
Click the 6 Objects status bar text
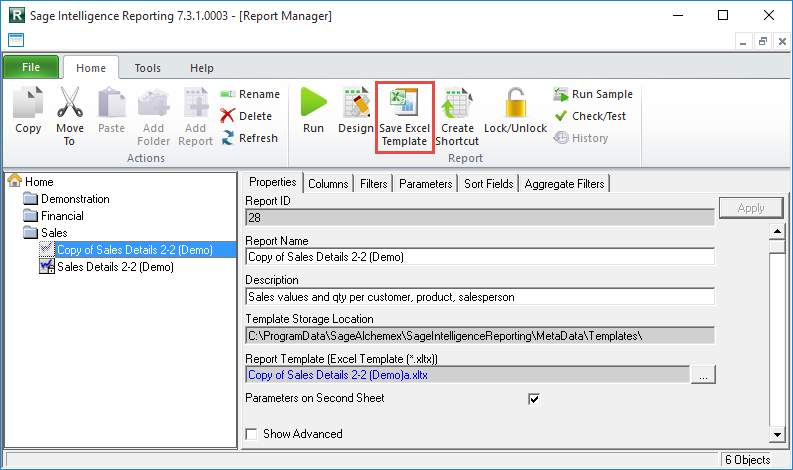click(x=747, y=459)
